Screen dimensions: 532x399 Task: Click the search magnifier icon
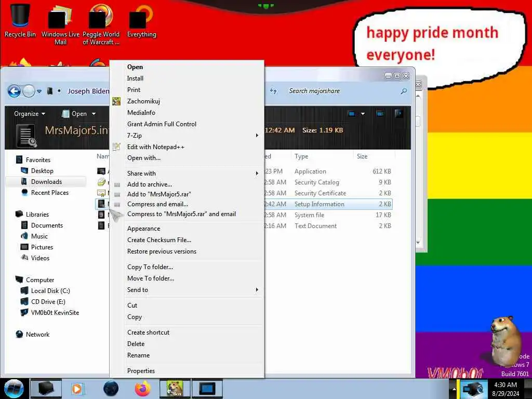[x=404, y=91]
